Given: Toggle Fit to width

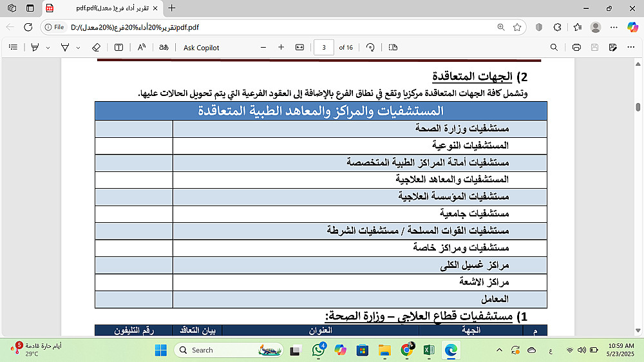Looking at the screenshot, I should (300, 48).
